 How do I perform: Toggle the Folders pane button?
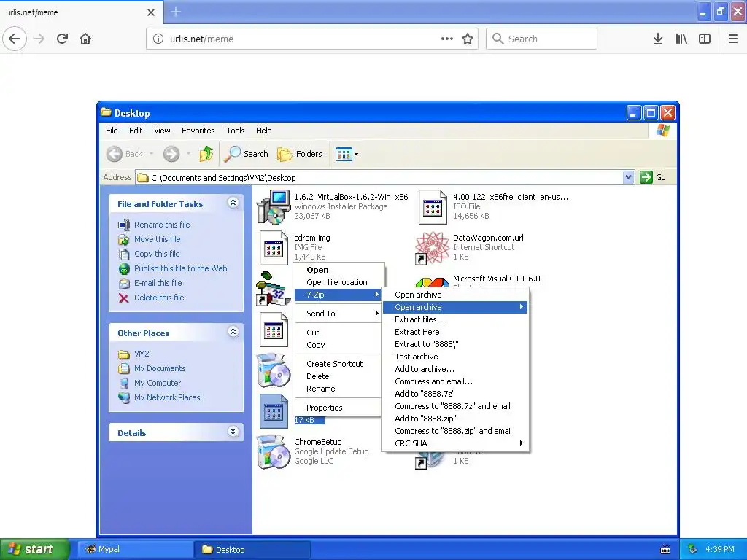click(300, 154)
